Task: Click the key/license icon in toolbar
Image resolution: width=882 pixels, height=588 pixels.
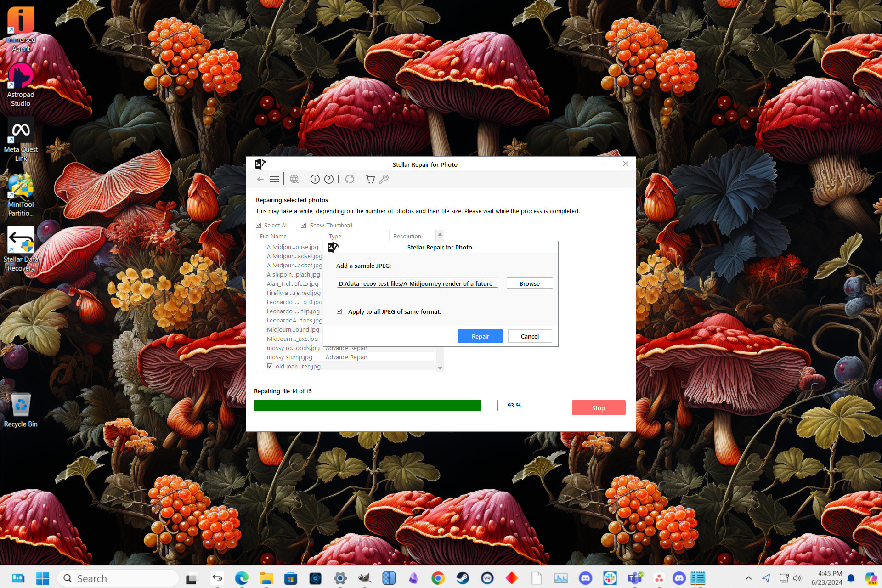Action: (x=385, y=179)
